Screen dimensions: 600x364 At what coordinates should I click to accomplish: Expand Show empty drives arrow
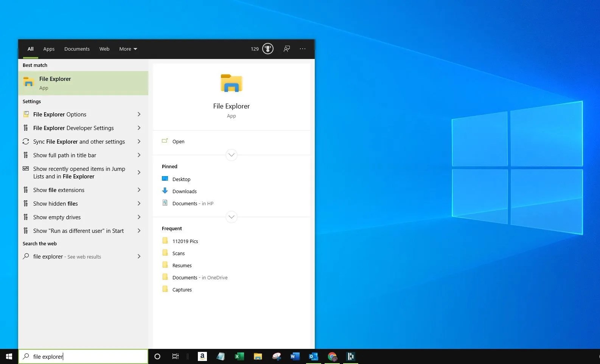(139, 217)
